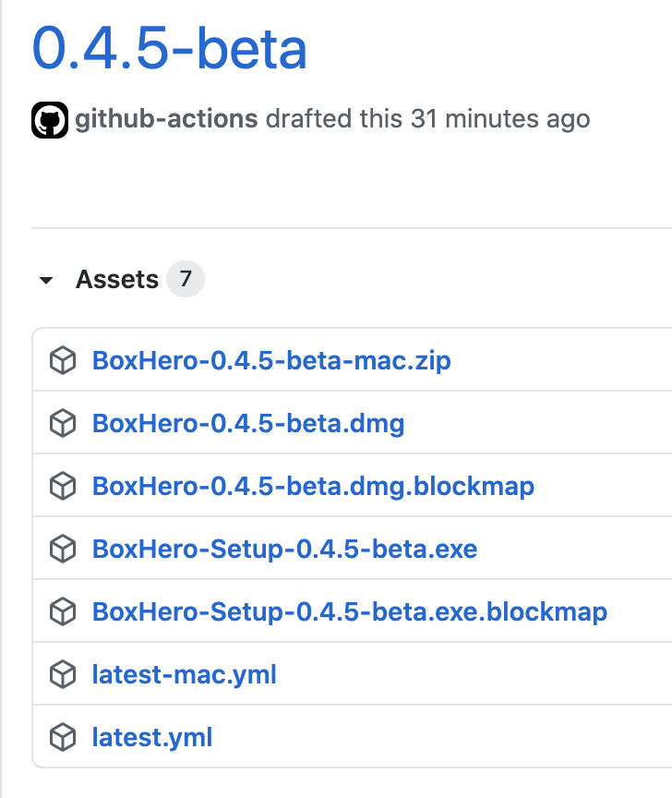Download BoxHero-Setup-0.4.5-beta.exe.blockmap file

[x=349, y=611]
